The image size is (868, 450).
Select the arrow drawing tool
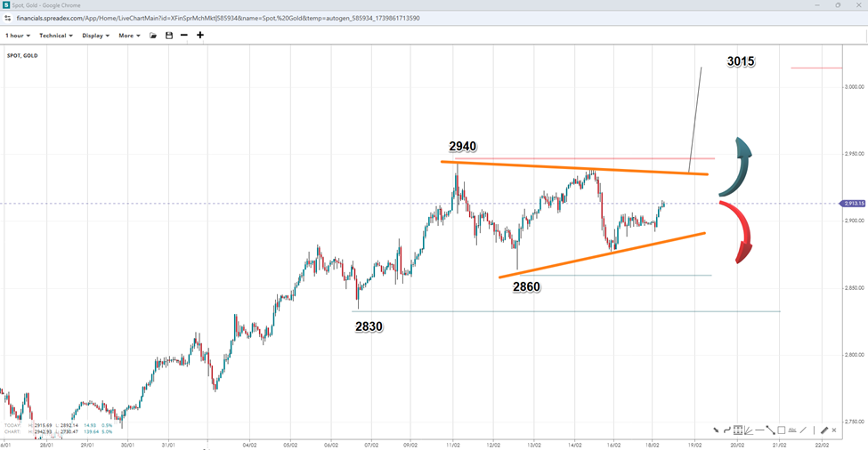716,430
